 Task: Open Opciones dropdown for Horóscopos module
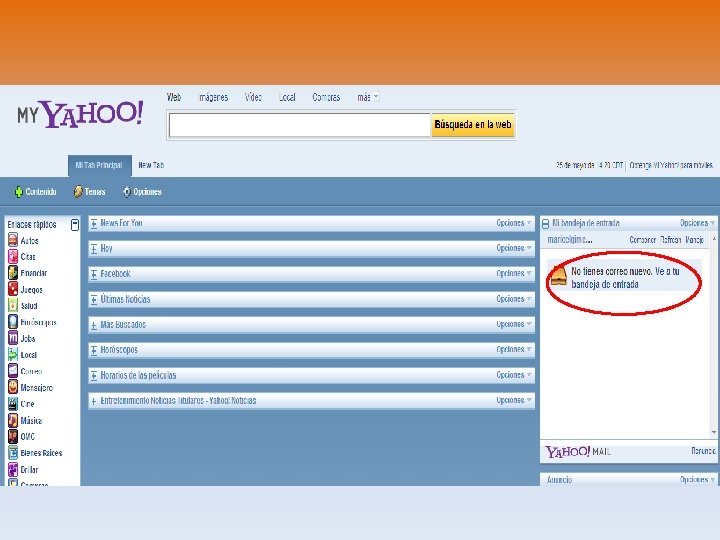pos(514,349)
